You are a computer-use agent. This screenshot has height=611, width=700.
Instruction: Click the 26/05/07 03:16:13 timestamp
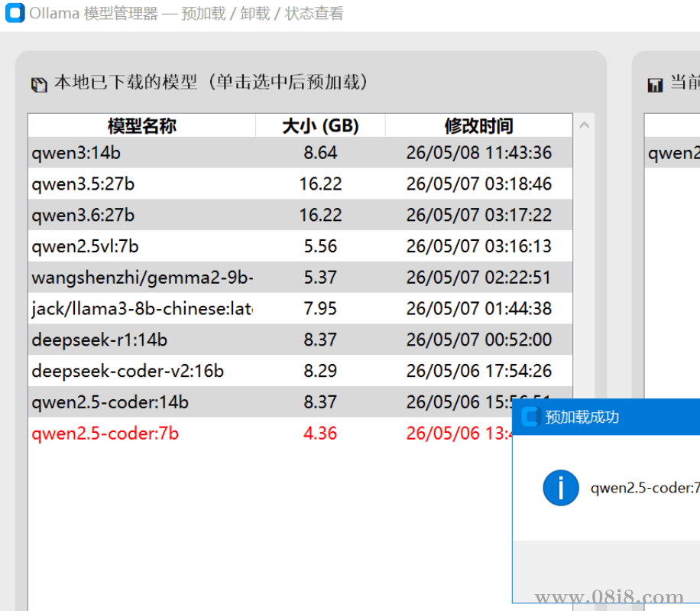pos(479,246)
